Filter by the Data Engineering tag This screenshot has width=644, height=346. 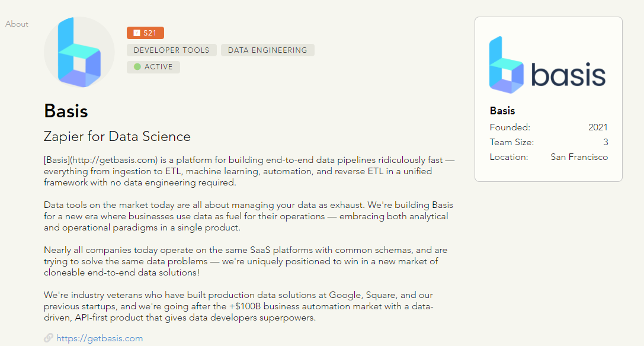pyautogui.click(x=268, y=50)
